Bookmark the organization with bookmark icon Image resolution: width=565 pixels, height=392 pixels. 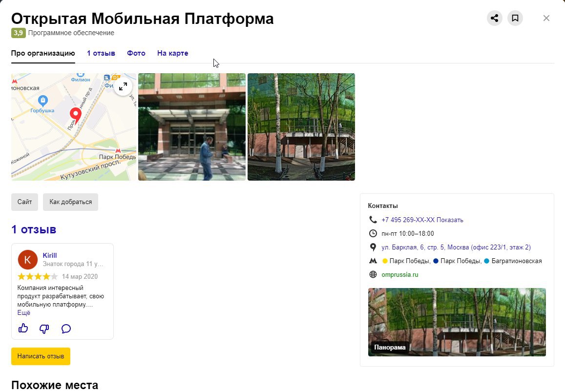(x=515, y=18)
